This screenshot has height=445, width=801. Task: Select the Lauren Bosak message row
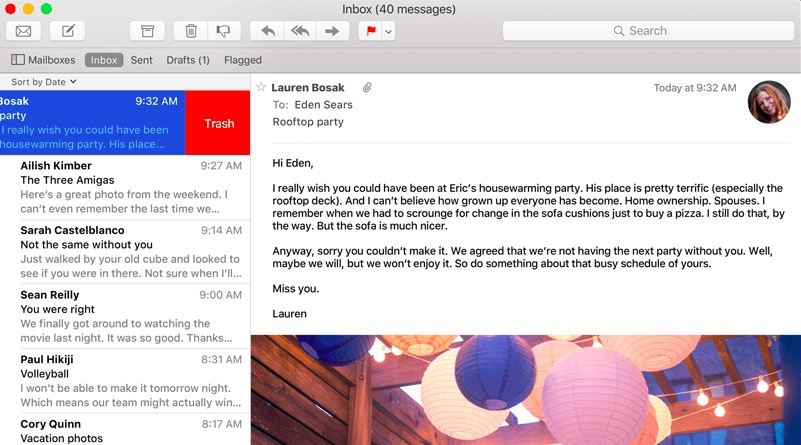[92, 123]
